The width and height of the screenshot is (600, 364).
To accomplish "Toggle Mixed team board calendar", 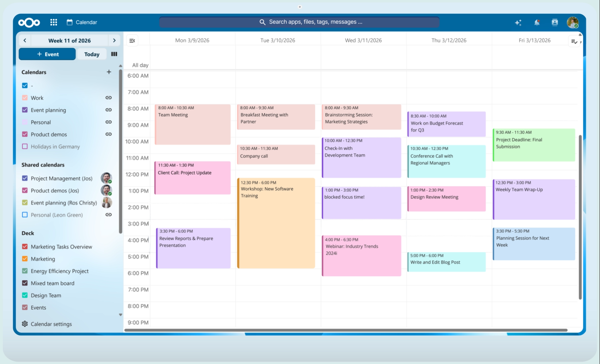I will (25, 283).
